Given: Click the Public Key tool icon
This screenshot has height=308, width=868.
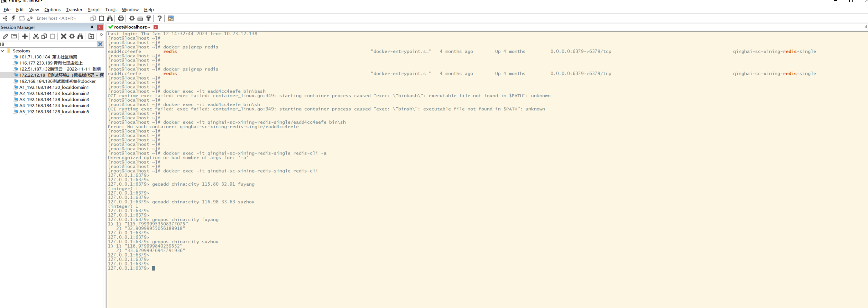Looking at the screenshot, I should (149, 18).
